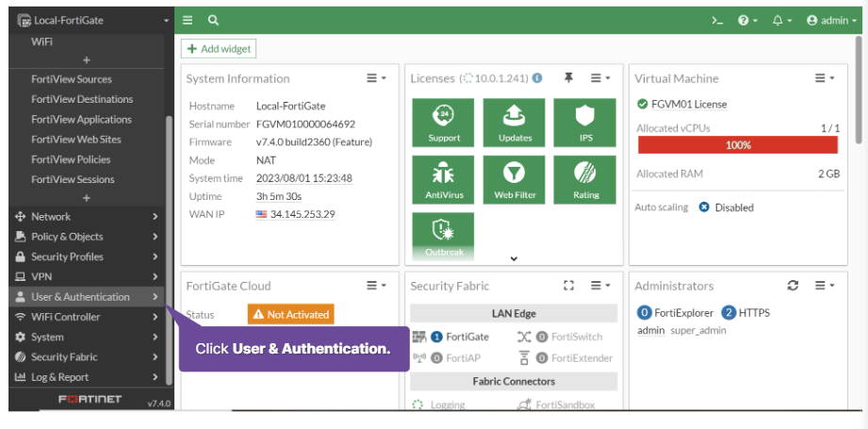
Task: Open FortiView Sources in sidebar
Action: pyautogui.click(x=72, y=79)
